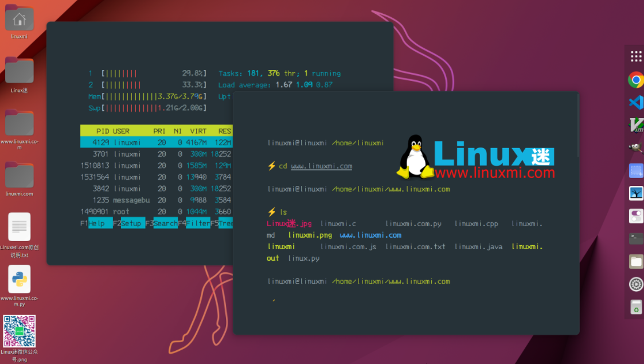This screenshot has height=364, width=644.
Task: Sort htop by USER column header
Action: click(x=121, y=131)
